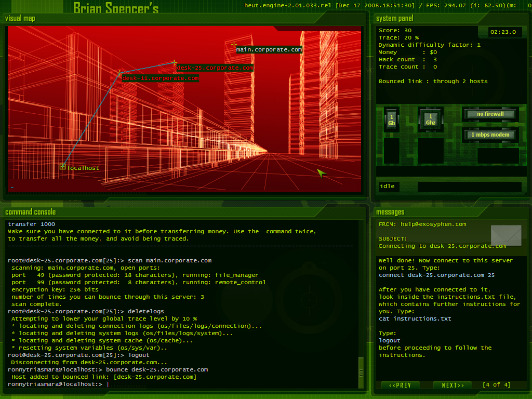
Task: Click the empty slot below the CPU chip
Action: point(431,151)
